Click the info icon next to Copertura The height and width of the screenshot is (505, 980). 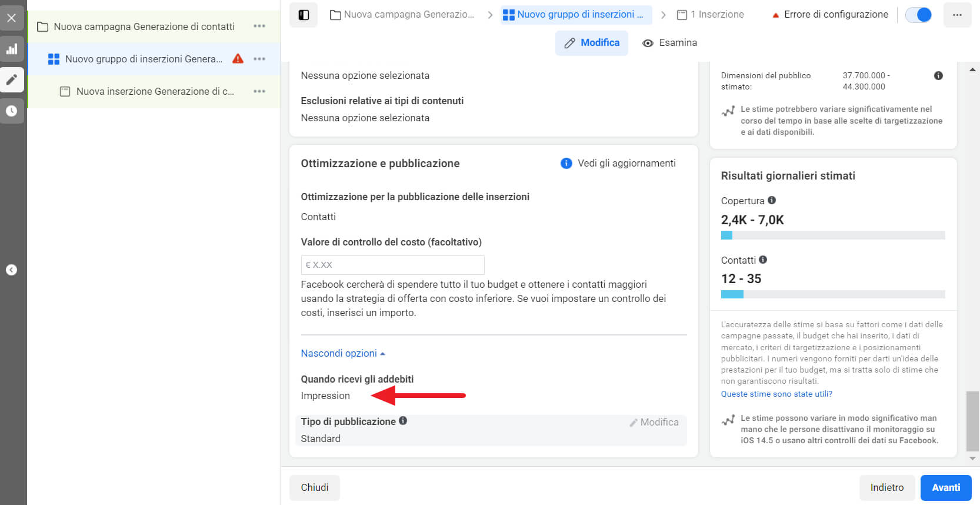point(772,200)
